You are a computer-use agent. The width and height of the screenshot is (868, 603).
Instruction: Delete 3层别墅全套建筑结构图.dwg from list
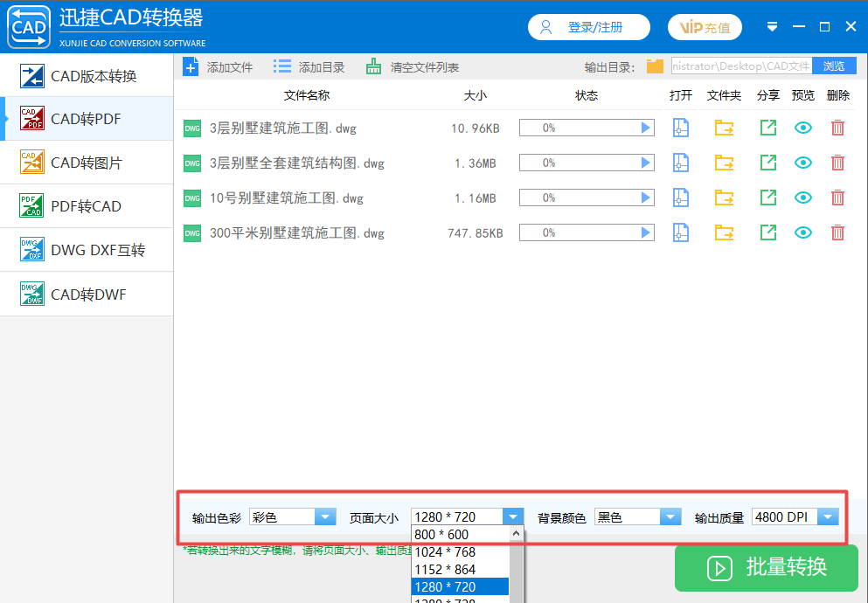pos(837,163)
